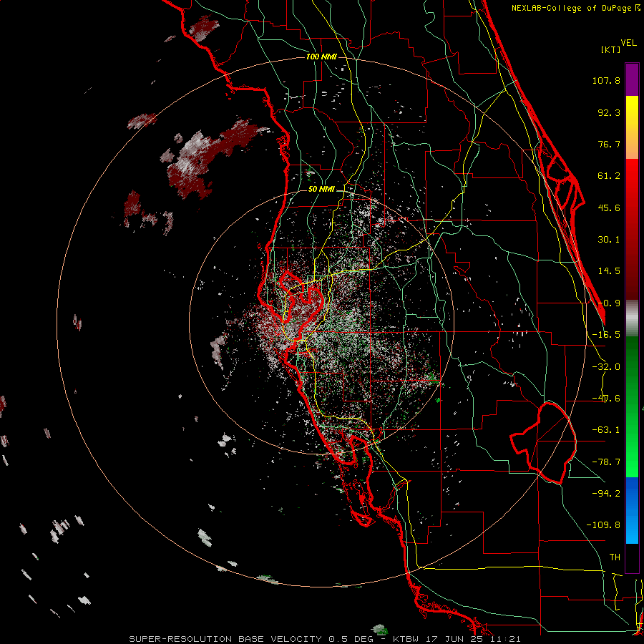Image resolution: width=644 pixels, height=644 pixels.
Task: Click the -16.5 legend value
Action: 606,335
